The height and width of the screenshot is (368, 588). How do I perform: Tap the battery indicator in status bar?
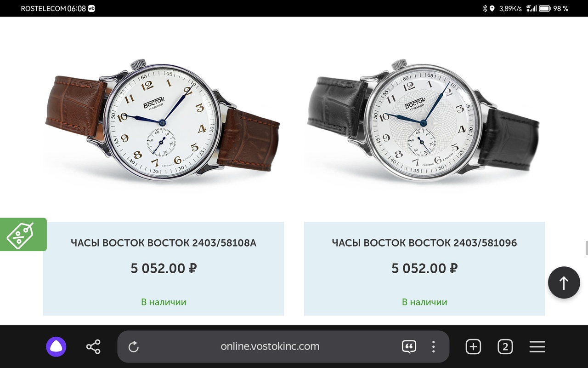(x=545, y=8)
